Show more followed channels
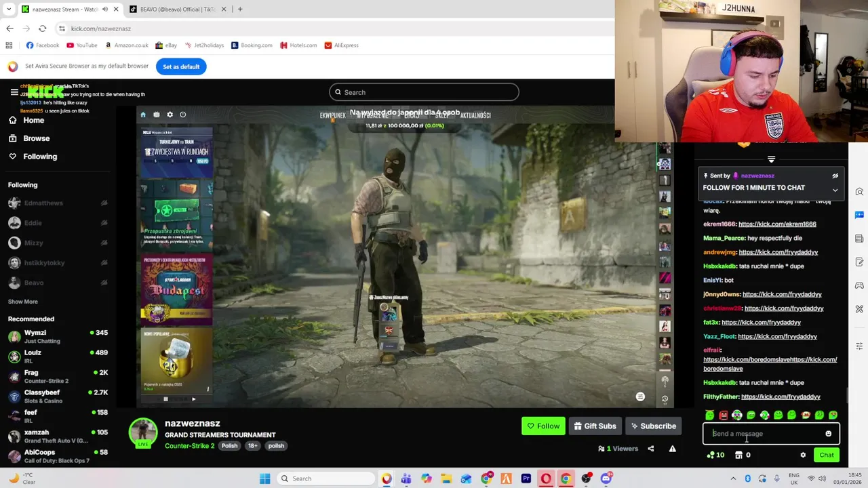 [x=23, y=302]
